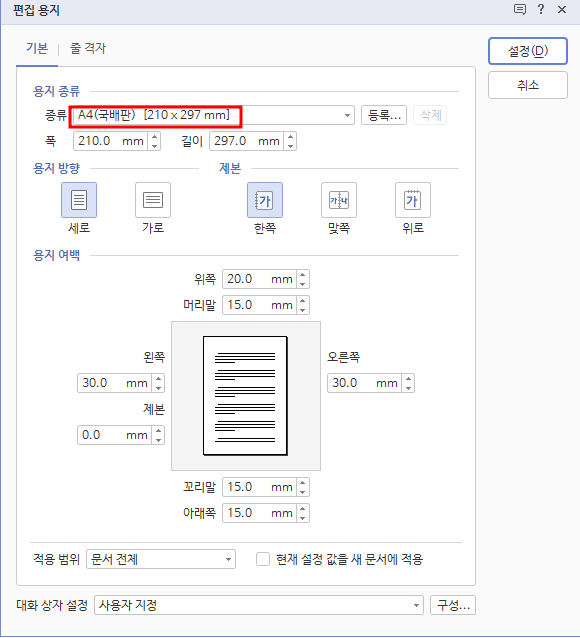Image resolution: width=580 pixels, height=638 pixels.
Task: Decrease 아래쪽 margin with down arrow
Action: click(x=302, y=518)
